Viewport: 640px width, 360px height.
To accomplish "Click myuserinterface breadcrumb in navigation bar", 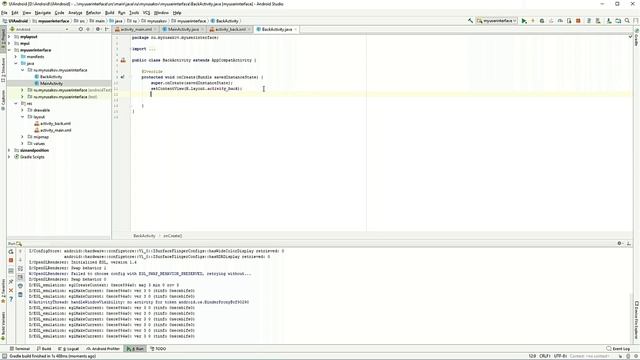I will pos(53,21).
